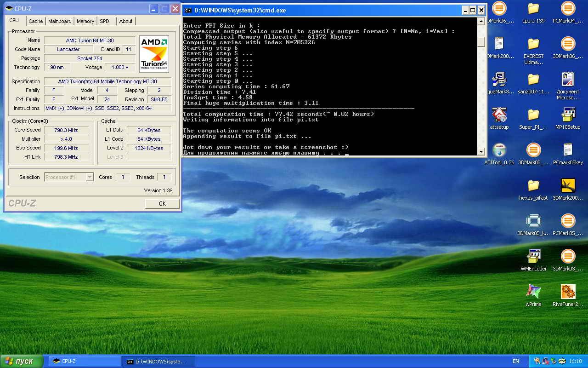Activate the cmd.exe taskbar button
The height and width of the screenshot is (368, 588).
pos(158,361)
